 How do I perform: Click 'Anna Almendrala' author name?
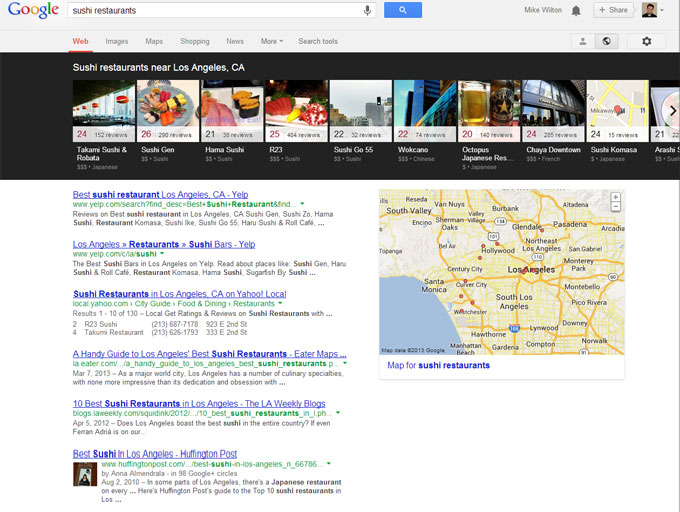point(137,473)
